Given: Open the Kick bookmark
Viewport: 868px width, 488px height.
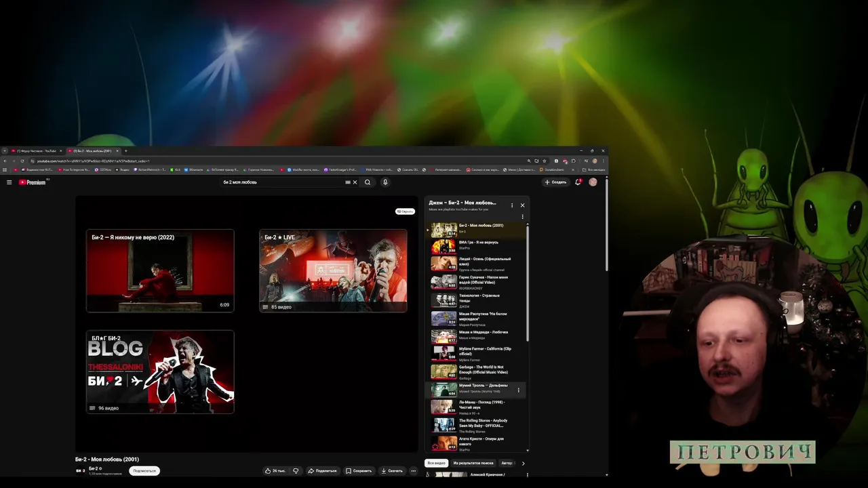Looking at the screenshot, I should click(x=175, y=169).
